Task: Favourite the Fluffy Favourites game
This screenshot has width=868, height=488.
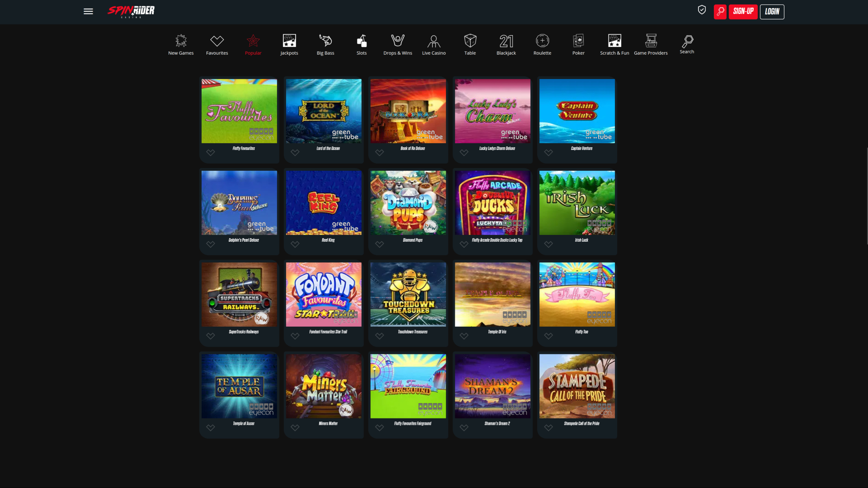Action: tap(210, 153)
